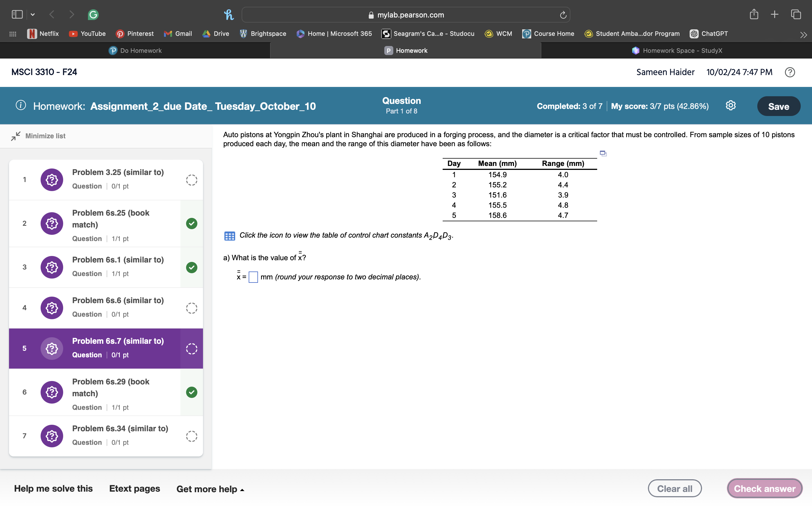The height and width of the screenshot is (508, 812).
Task: Click Minimize list
Action: pyautogui.click(x=38, y=136)
